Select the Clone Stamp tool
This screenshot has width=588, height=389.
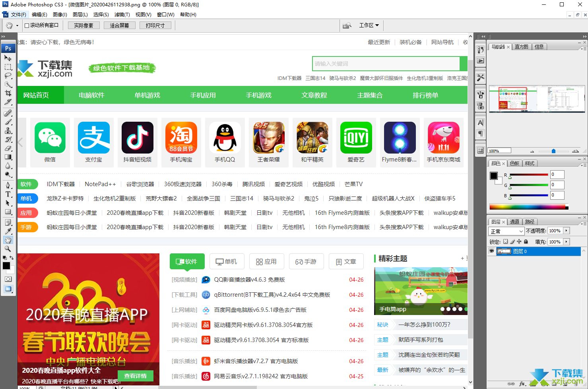tap(8, 131)
